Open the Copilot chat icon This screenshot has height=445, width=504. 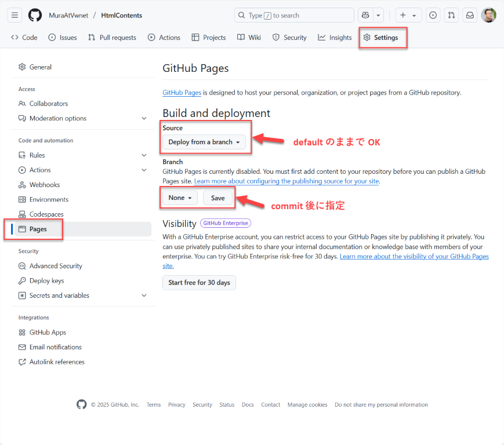tap(365, 15)
